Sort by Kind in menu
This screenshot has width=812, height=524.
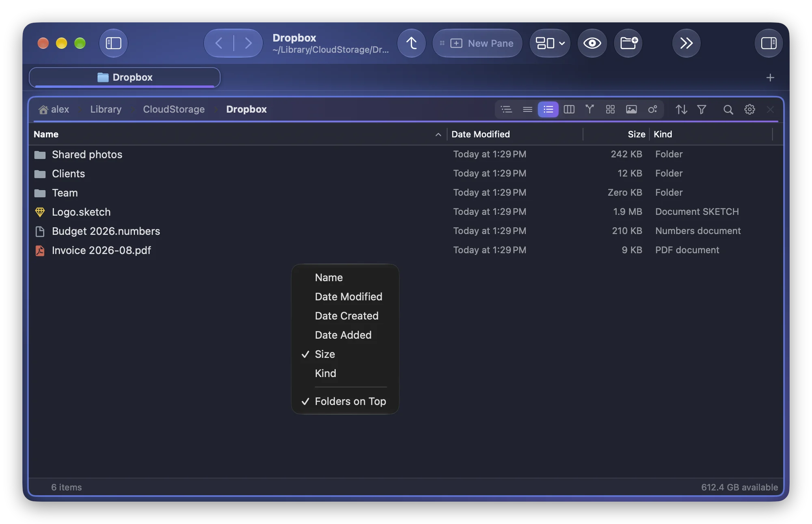pyautogui.click(x=345, y=373)
